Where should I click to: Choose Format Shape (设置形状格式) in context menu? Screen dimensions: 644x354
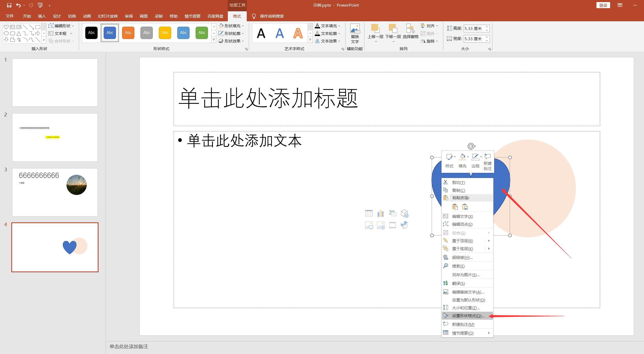point(467,316)
